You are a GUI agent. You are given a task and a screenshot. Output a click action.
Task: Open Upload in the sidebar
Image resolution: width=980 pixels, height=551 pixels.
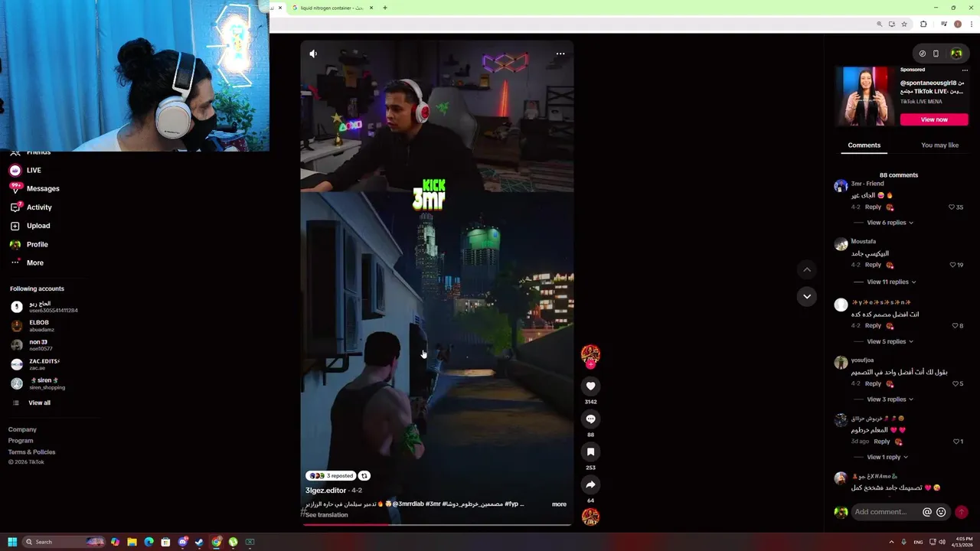[x=30, y=226]
